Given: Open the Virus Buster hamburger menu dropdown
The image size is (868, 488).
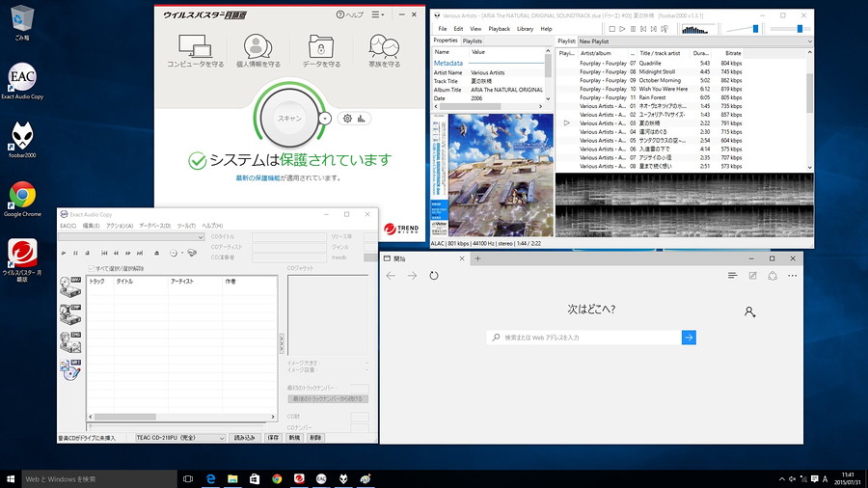Looking at the screenshot, I should (379, 14).
